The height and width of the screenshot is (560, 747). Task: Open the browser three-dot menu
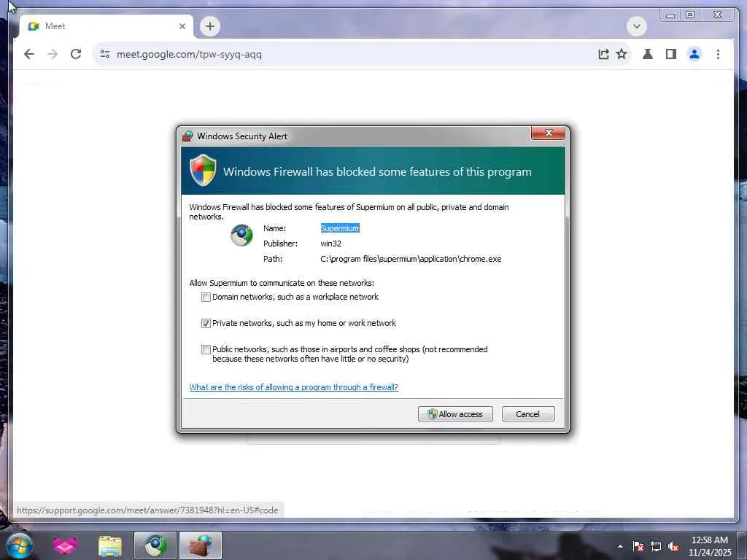[x=718, y=54]
